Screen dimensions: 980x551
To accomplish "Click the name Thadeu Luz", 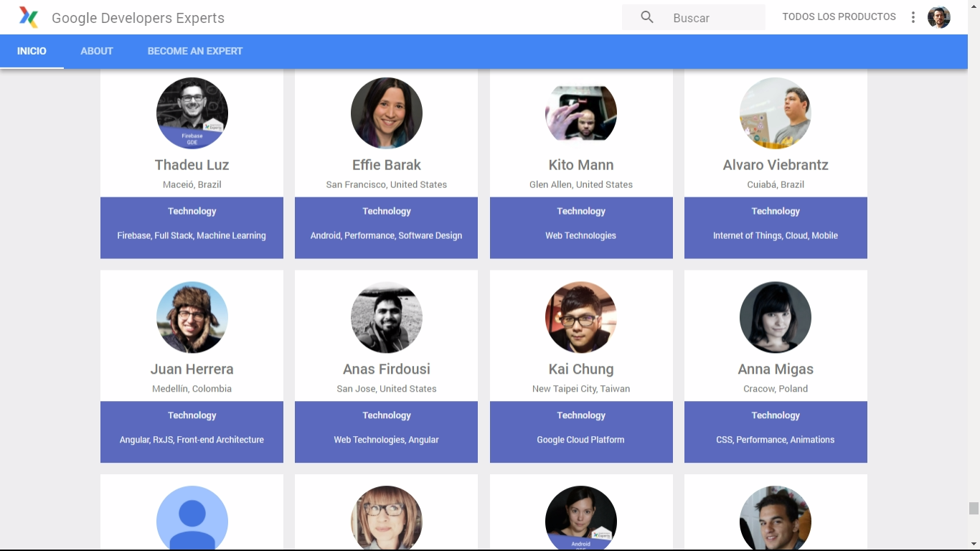I will pos(192,165).
